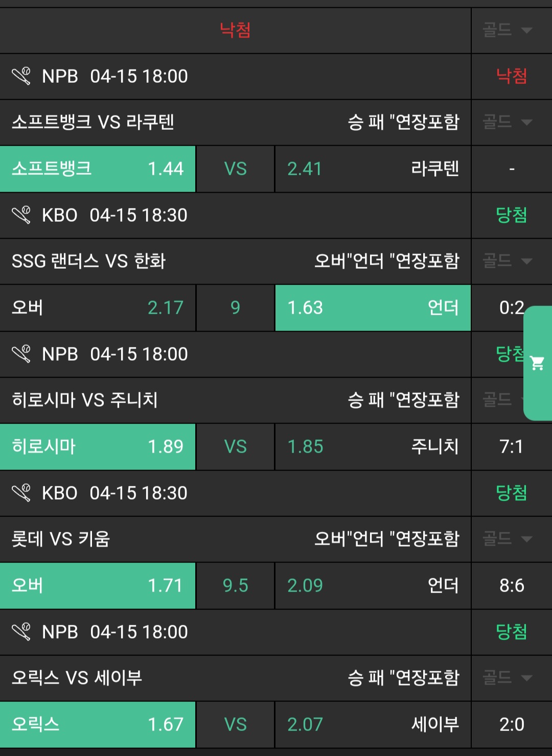552x756 pixels.
Task: Click baseball icon on 롯데 KBO match row
Action: pos(21,493)
